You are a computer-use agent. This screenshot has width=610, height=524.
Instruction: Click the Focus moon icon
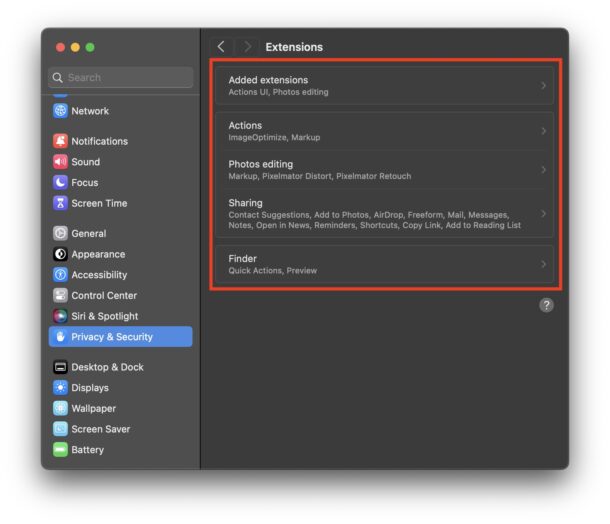[x=60, y=183]
